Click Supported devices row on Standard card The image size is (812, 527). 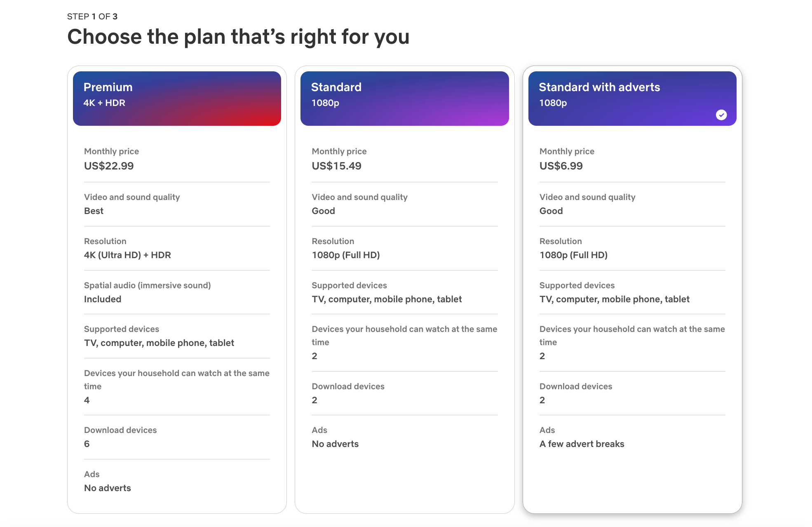(387, 292)
